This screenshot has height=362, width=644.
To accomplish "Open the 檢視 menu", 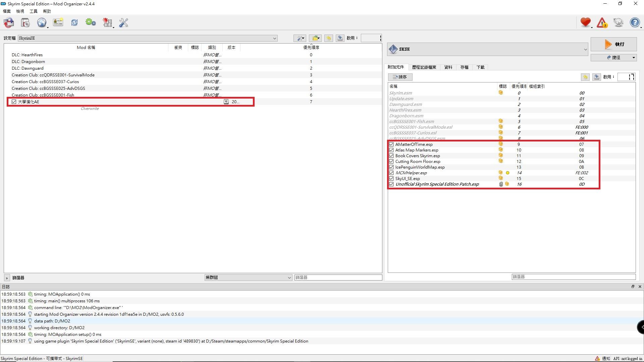I will 20,11.
